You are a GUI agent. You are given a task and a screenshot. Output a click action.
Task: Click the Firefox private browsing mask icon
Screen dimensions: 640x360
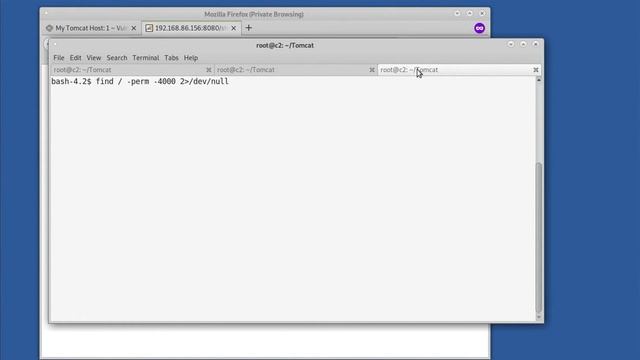(480, 28)
